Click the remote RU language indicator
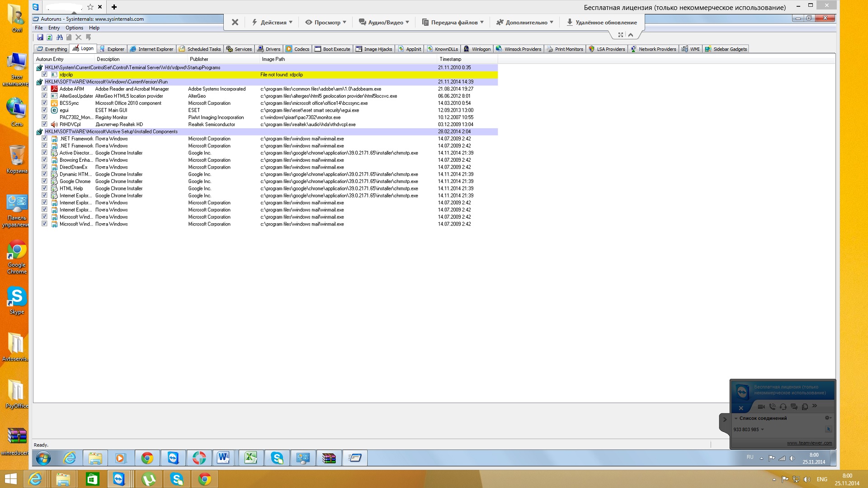Screen dimensions: 868x488 click(750, 457)
